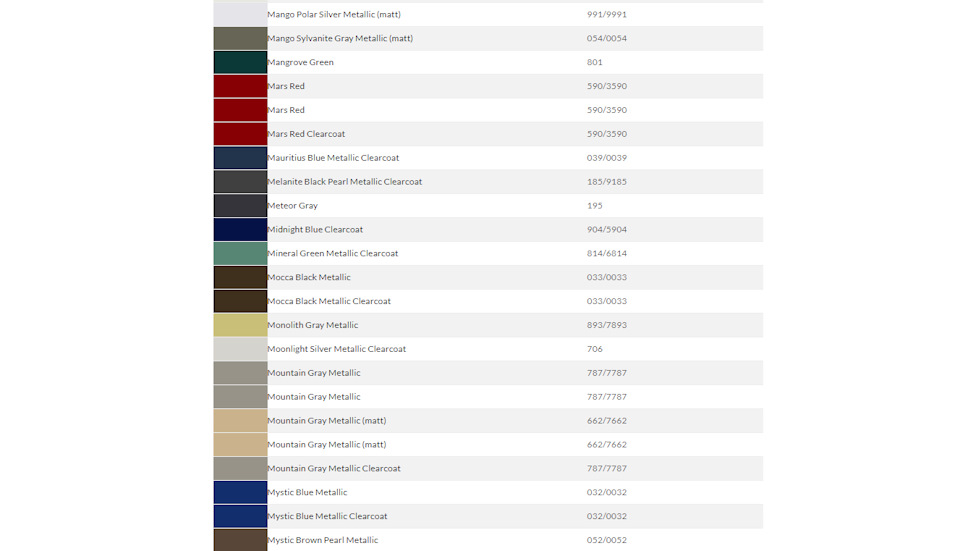The image size is (960, 551).
Task: Pick the Mangrove Green color swatch
Action: point(240,62)
